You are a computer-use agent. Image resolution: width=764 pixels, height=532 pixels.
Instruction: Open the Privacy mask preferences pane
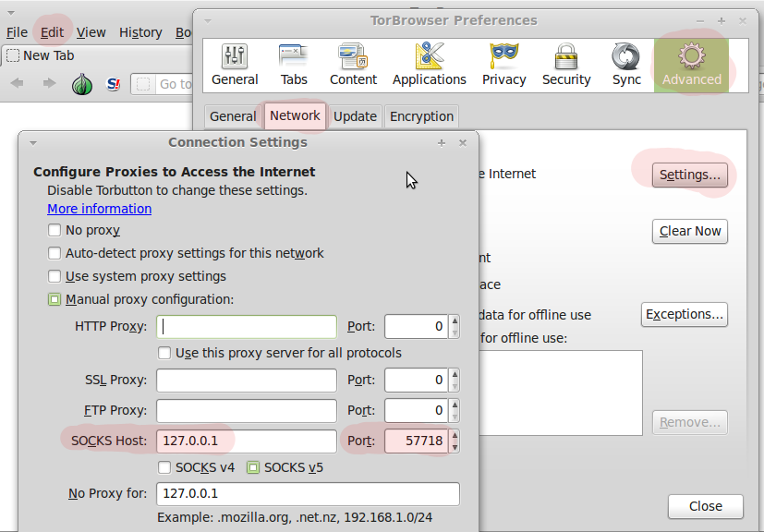503,65
